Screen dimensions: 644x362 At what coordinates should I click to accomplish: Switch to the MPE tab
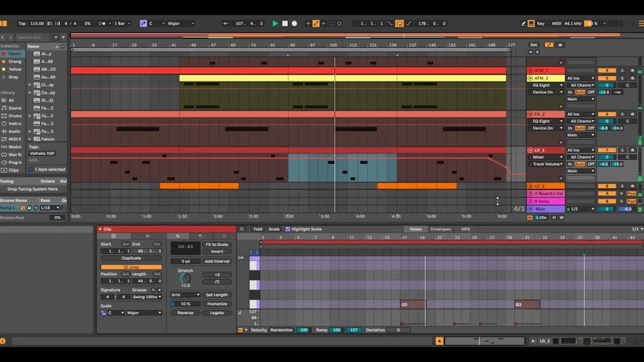tap(465, 229)
